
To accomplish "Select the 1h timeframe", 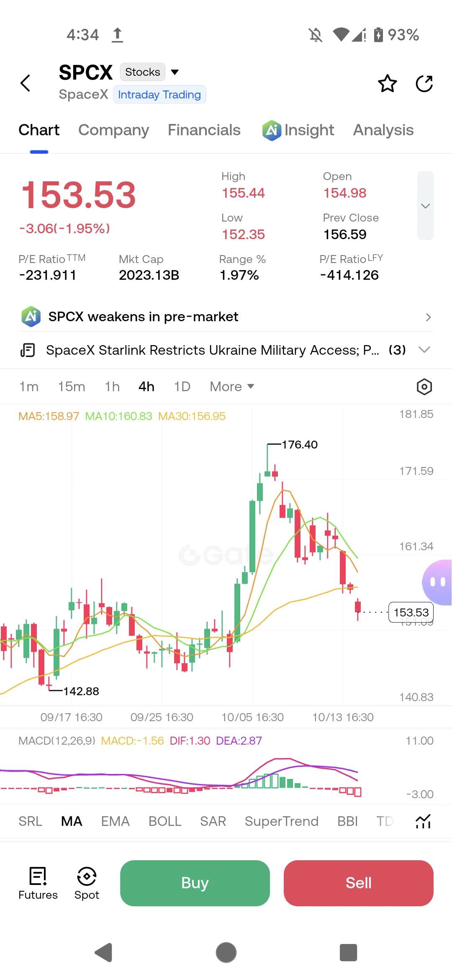I will click(x=112, y=387).
